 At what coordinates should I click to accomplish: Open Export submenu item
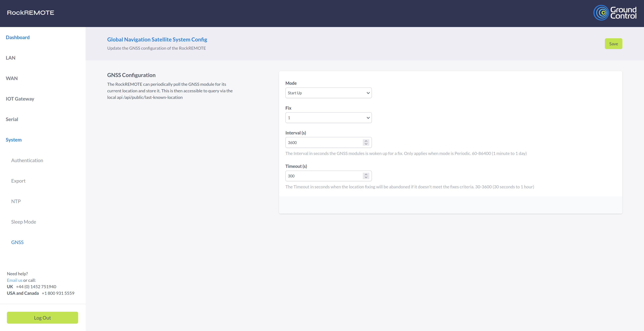[x=18, y=181]
